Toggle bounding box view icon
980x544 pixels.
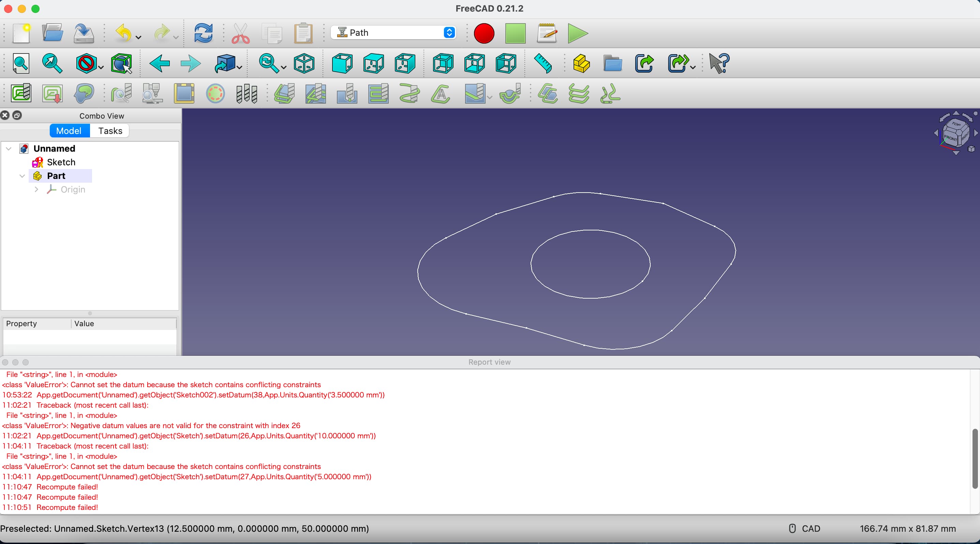pos(122,63)
